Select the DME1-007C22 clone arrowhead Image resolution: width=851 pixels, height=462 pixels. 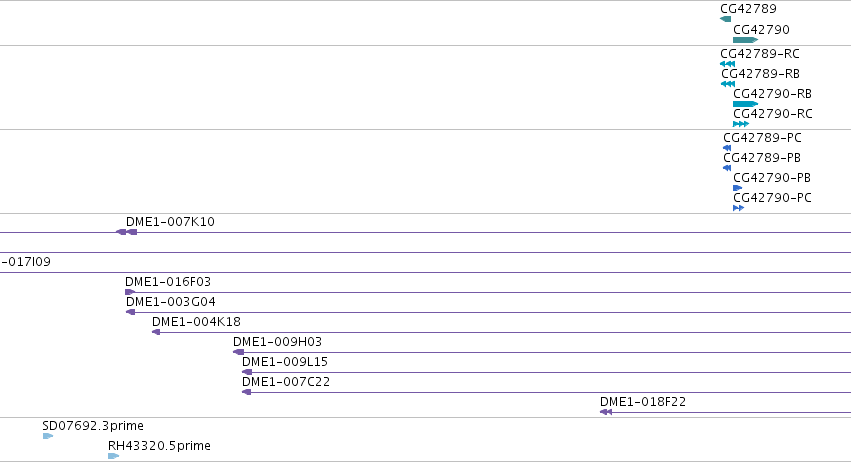[x=246, y=392]
